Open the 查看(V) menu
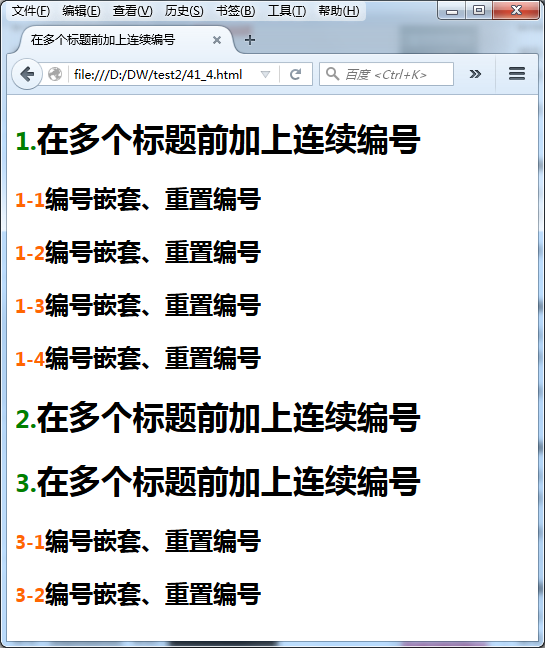545x648 pixels. click(x=133, y=11)
